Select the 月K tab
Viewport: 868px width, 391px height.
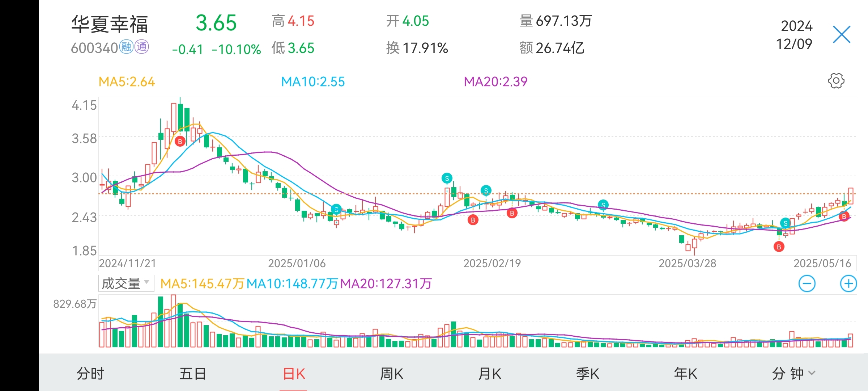click(490, 373)
